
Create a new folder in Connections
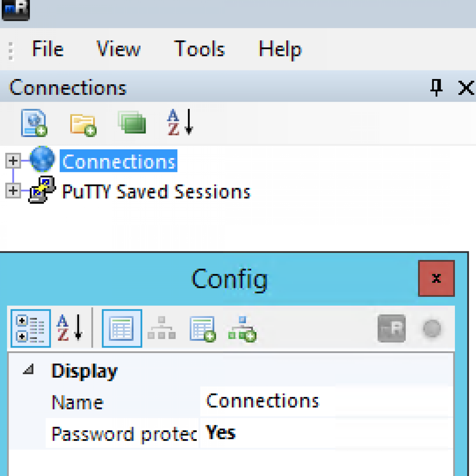click(83, 124)
